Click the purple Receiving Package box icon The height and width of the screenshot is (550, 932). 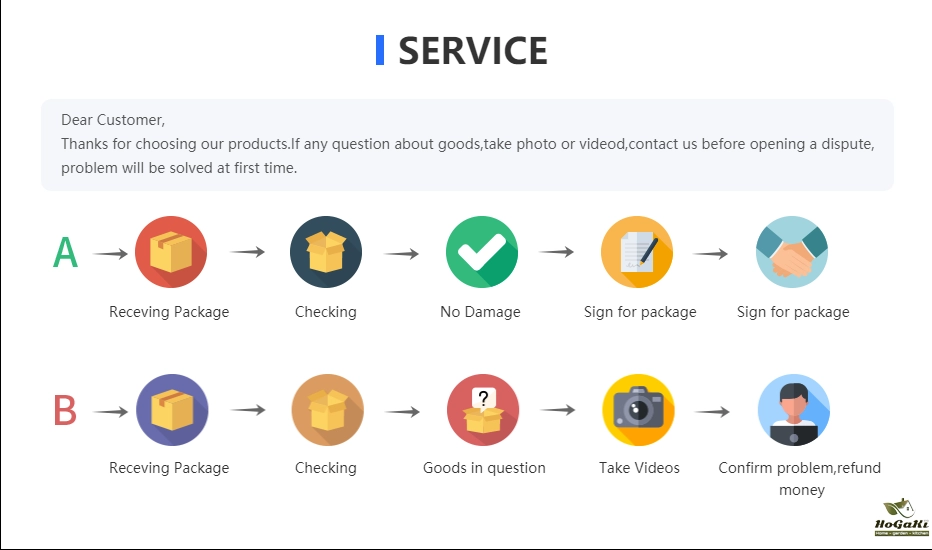coord(172,410)
